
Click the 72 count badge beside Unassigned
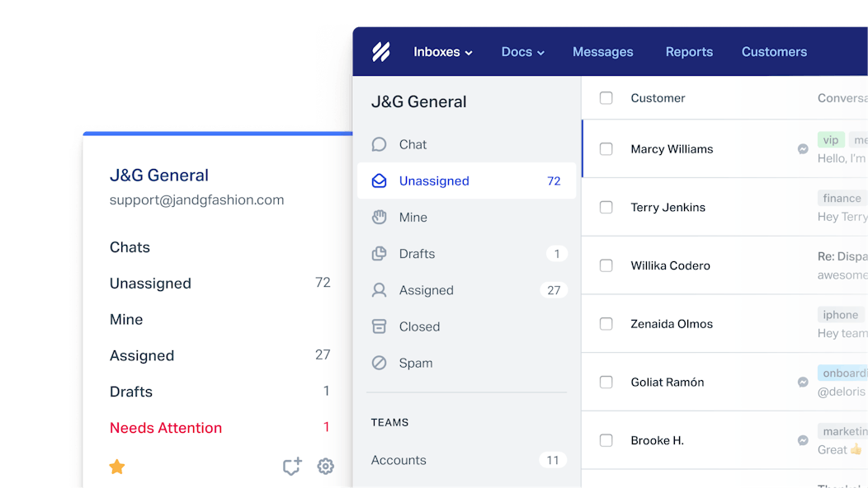[554, 181]
